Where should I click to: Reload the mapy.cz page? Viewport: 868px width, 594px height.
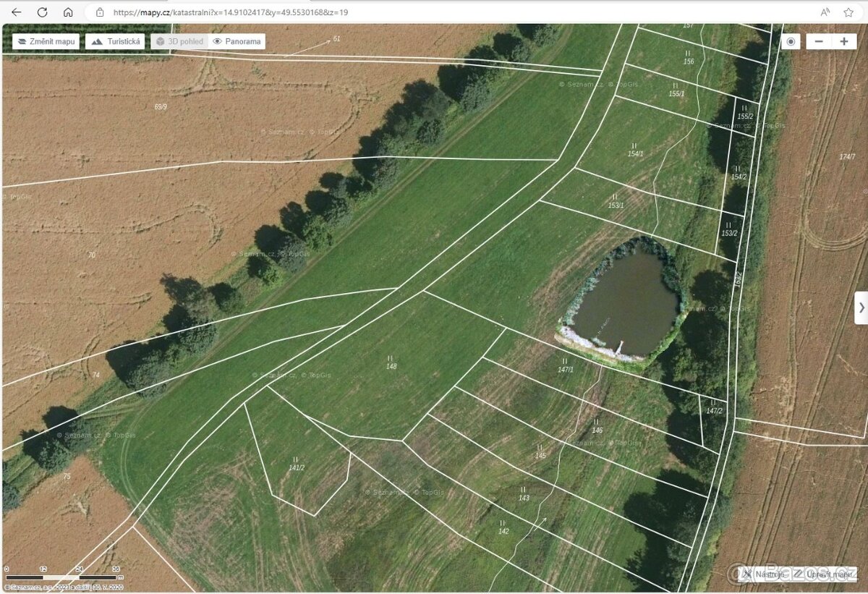coord(42,12)
